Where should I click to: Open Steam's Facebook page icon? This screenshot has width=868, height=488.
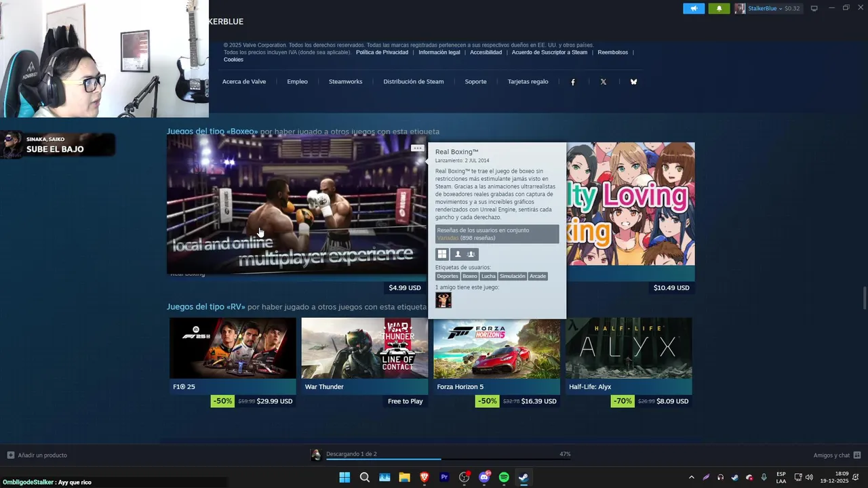click(573, 82)
